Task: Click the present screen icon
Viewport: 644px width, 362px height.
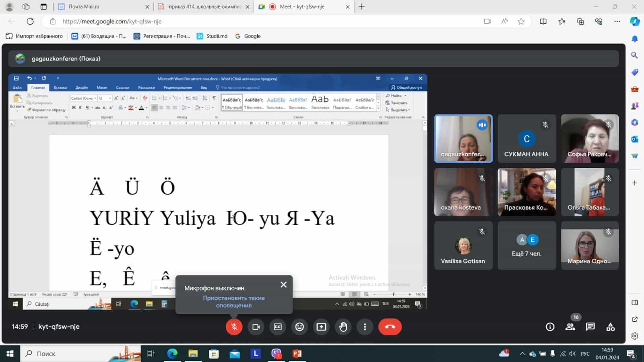Action: tap(321, 327)
